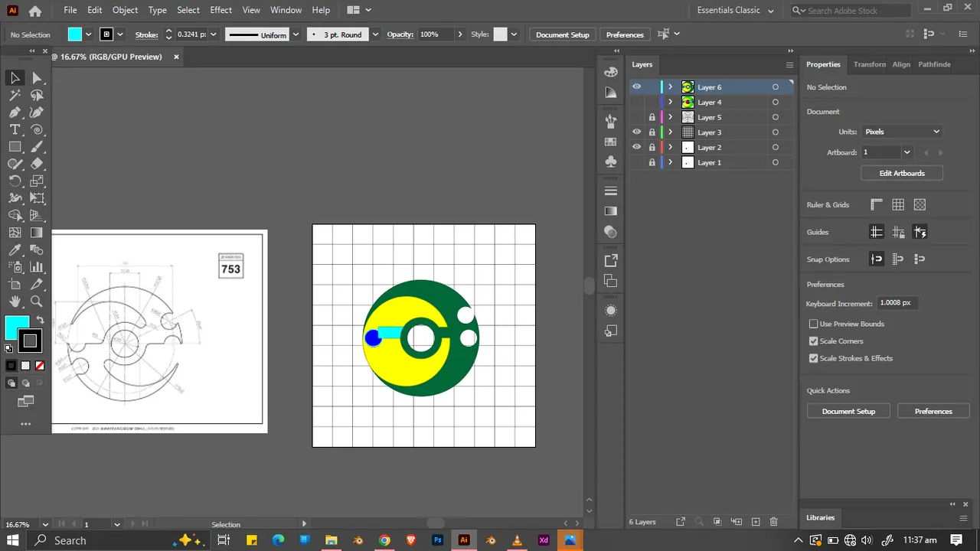The image size is (980, 551).
Task: Pick the Paintbrush tool
Action: click(x=37, y=147)
